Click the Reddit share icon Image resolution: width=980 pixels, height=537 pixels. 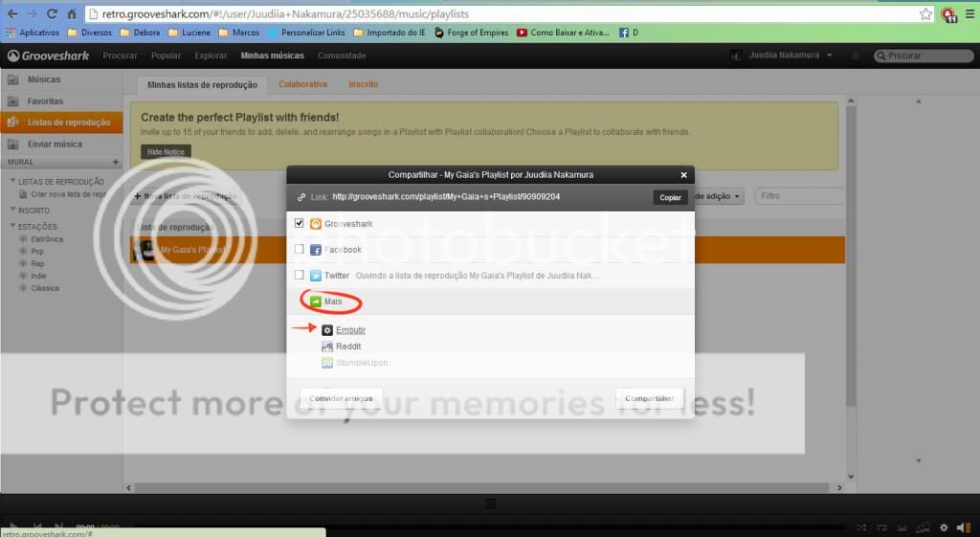[x=327, y=347]
